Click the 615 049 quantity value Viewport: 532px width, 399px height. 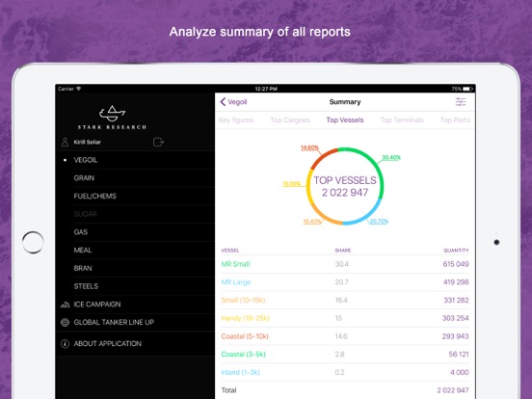pos(456,264)
